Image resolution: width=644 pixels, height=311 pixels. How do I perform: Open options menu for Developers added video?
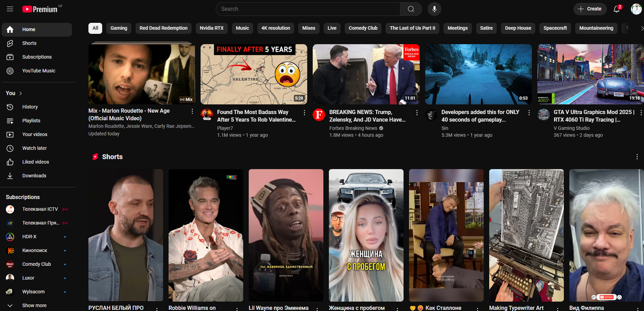pos(529,112)
